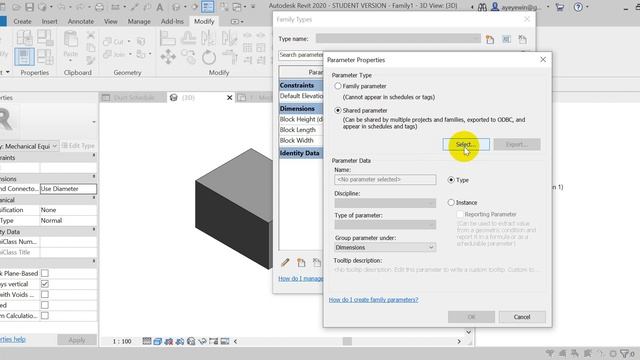Click the Cut geometry tool

tap(113, 42)
